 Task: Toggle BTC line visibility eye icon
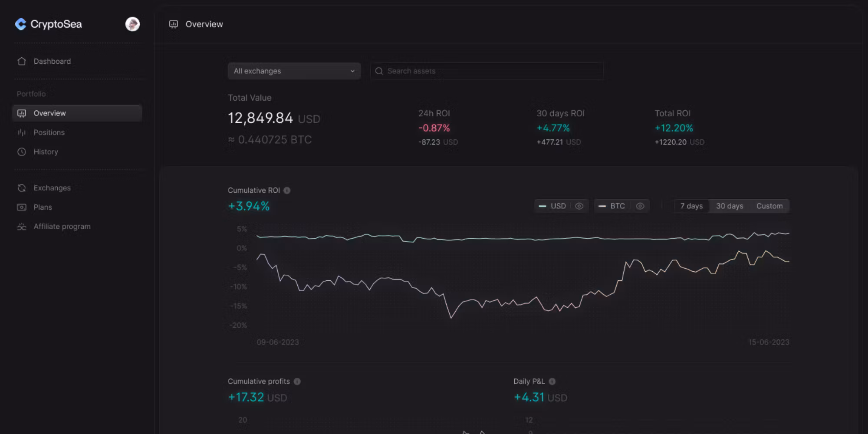point(640,206)
